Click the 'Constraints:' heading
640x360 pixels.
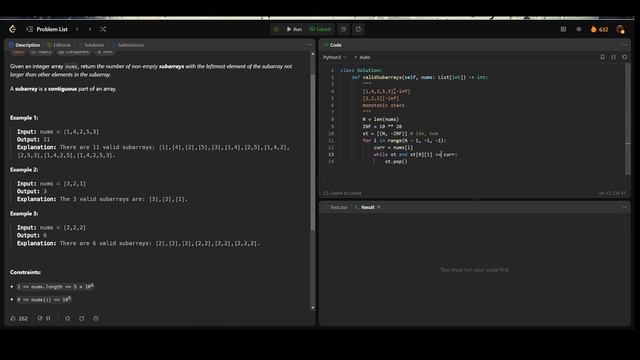tap(25, 272)
